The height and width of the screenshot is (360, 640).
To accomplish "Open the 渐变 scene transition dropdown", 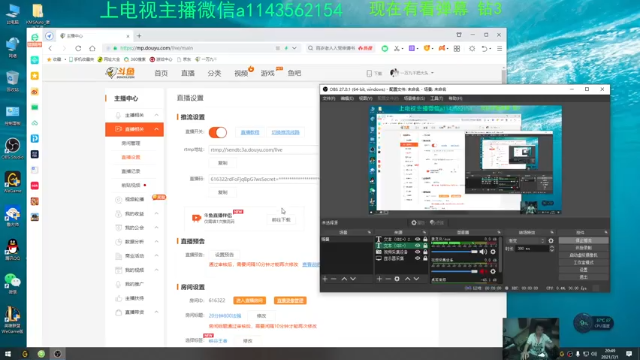I will [x=526, y=241].
